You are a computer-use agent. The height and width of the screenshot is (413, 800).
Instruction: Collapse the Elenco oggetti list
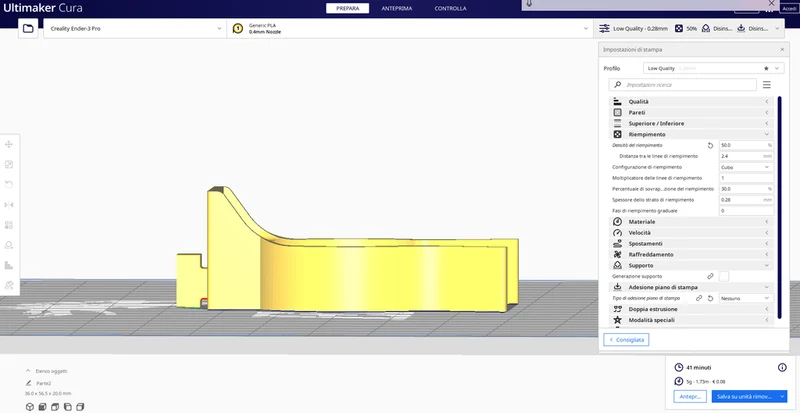46,371
